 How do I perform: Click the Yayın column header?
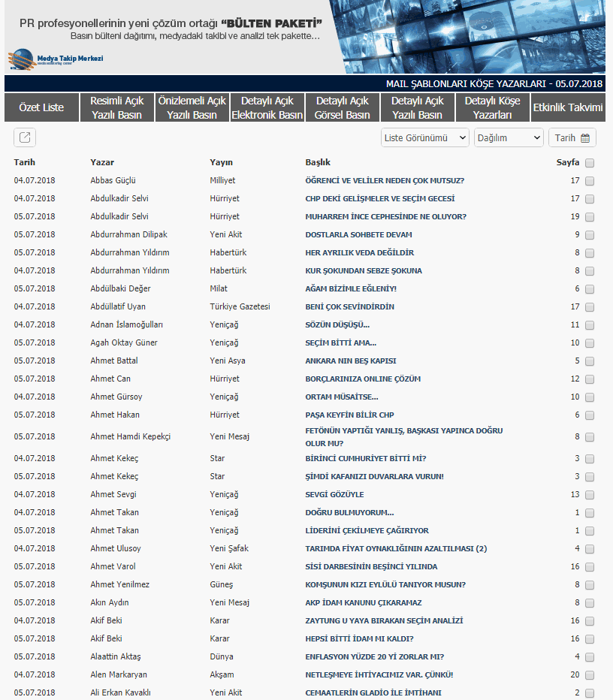coord(222,162)
